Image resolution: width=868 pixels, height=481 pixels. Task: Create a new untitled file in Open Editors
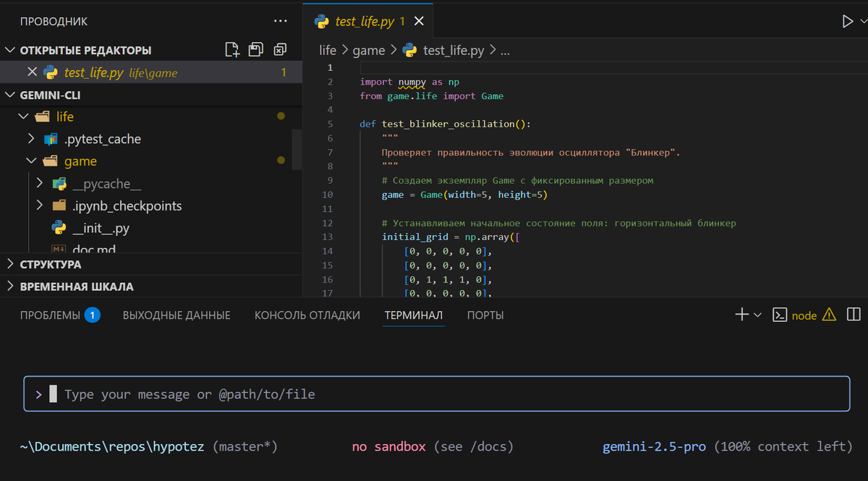(231, 50)
